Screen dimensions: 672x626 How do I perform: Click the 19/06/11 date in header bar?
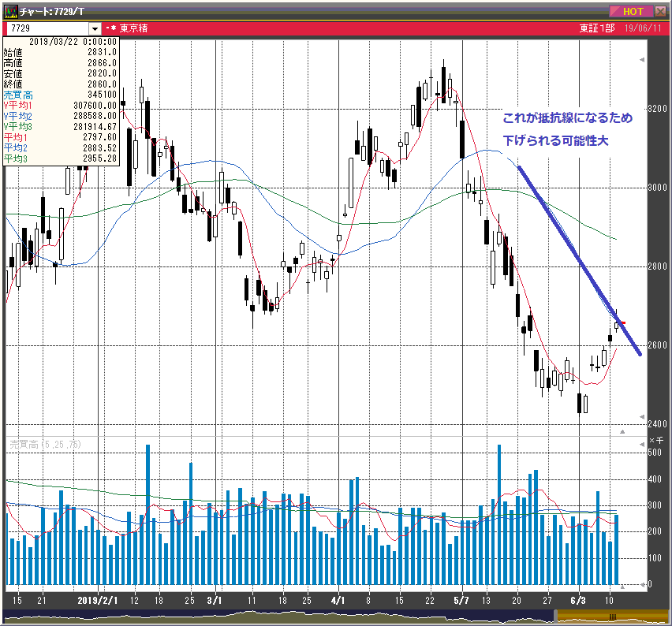pyautogui.click(x=643, y=28)
